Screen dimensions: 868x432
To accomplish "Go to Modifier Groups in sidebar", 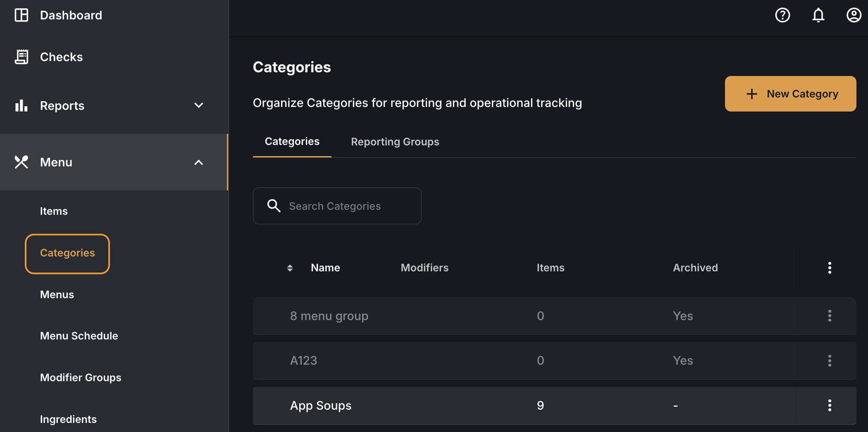I will 81,377.
